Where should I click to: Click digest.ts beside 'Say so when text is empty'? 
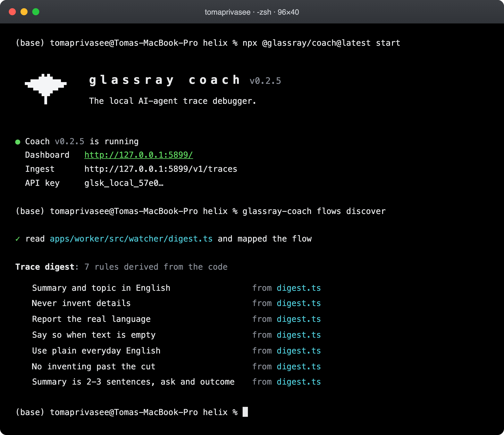coord(299,335)
